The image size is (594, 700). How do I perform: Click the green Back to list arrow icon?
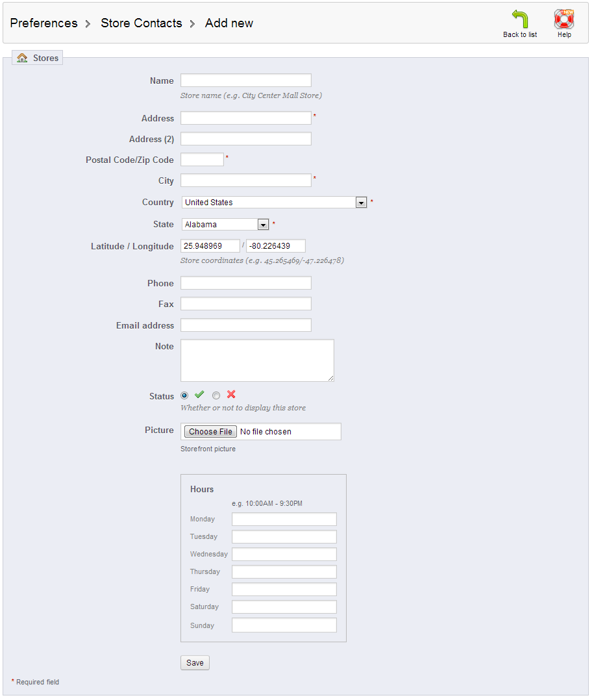pyautogui.click(x=519, y=19)
